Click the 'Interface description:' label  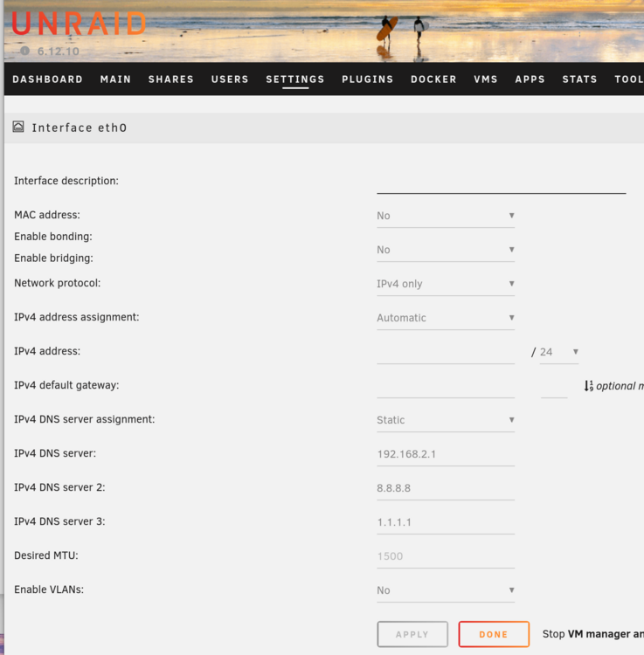coord(66,181)
